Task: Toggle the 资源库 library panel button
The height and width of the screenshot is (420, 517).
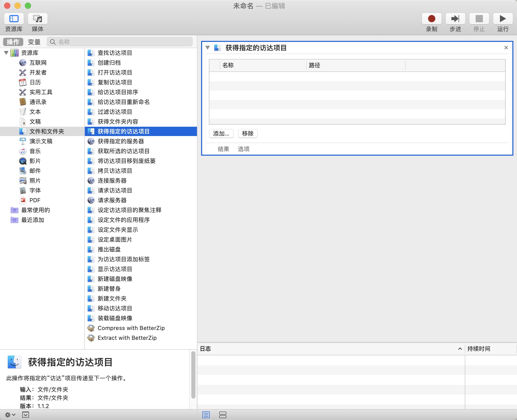Action: coord(14,19)
